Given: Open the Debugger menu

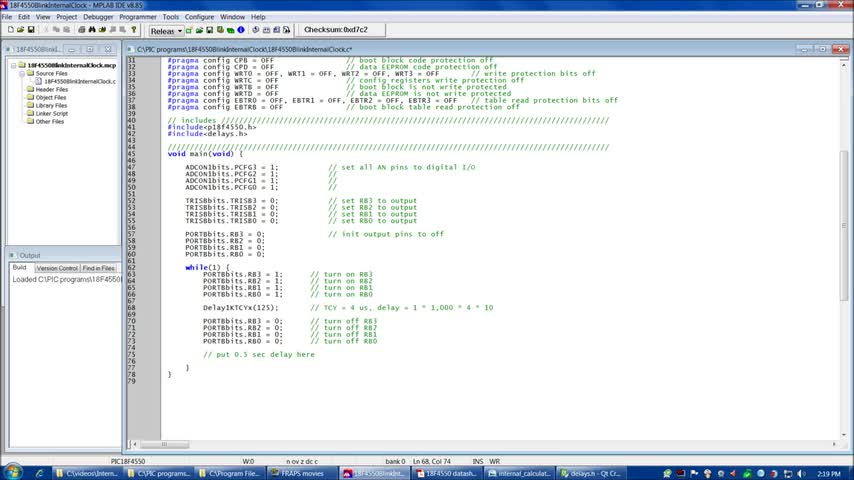Looking at the screenshot, I should [98, 17].
